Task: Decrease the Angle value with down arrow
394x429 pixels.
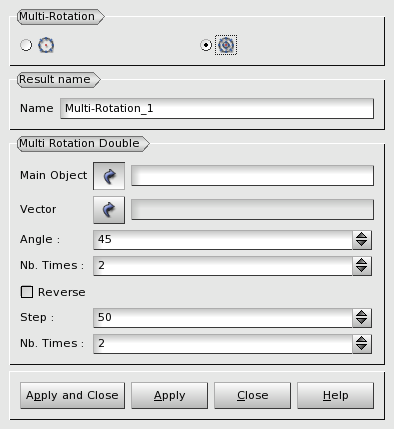Action: coord(362,244)
